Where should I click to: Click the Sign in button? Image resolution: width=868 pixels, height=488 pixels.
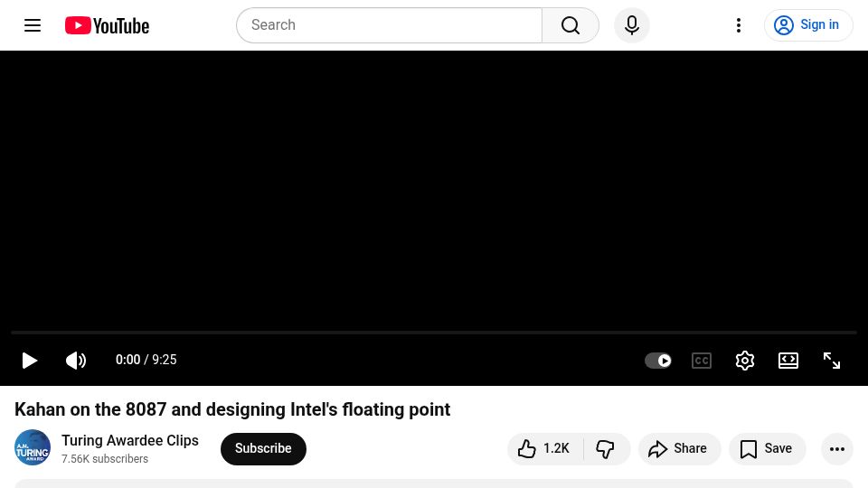click(x=808, y=25)
